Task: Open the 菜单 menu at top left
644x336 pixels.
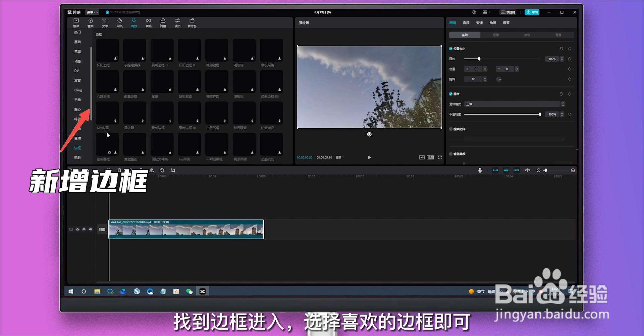Action: (90, 12)
